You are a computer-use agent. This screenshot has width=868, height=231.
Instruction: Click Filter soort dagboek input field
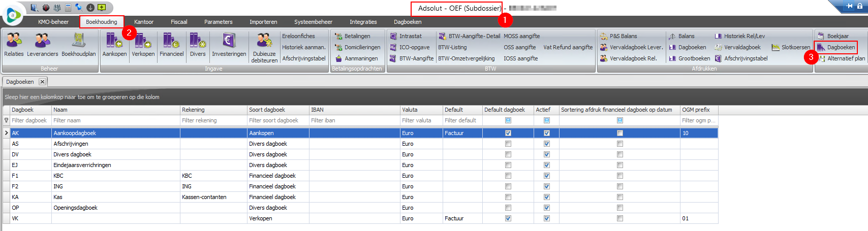[278, 120]
